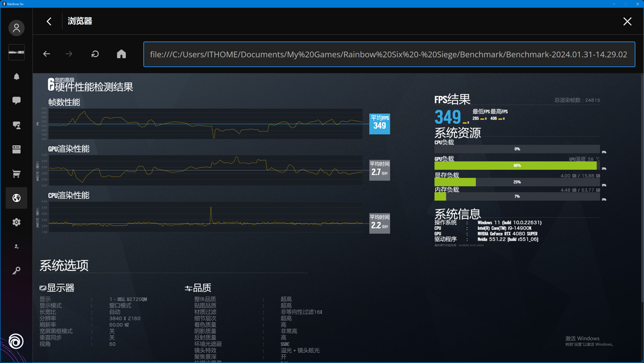Click the Ubisoft swirl logo
Image resolution: width=644 pixels, height=363 pixels.
tap(16, 341)
